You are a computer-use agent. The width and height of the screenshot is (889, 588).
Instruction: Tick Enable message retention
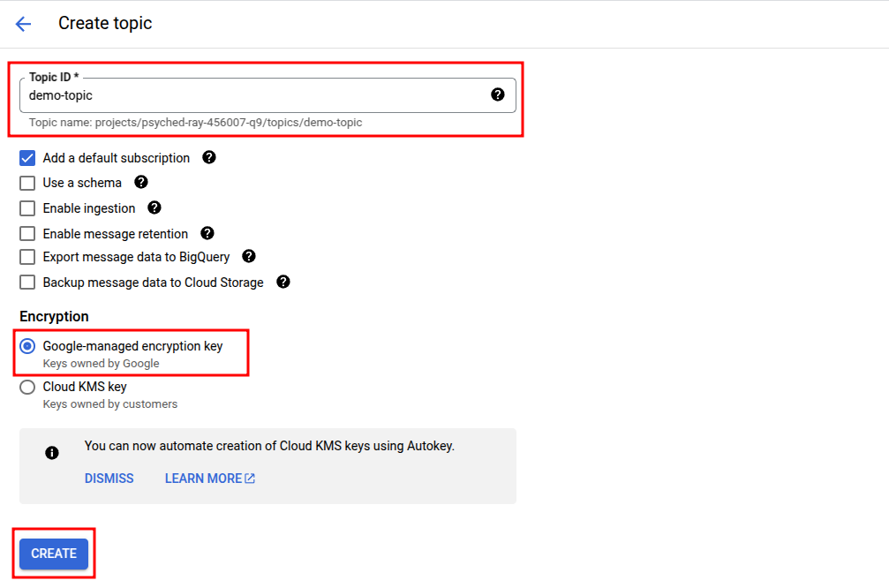[27, 234]
